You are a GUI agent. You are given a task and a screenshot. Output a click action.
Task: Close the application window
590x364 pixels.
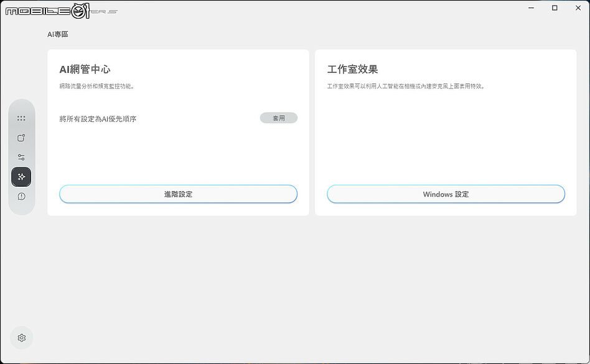point(578,8)
